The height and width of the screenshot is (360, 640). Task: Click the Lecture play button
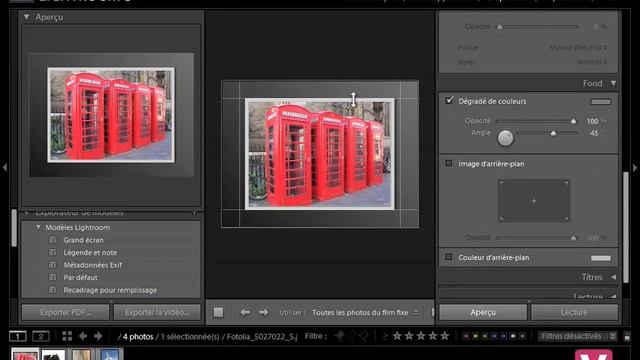[x=574, y=312]
